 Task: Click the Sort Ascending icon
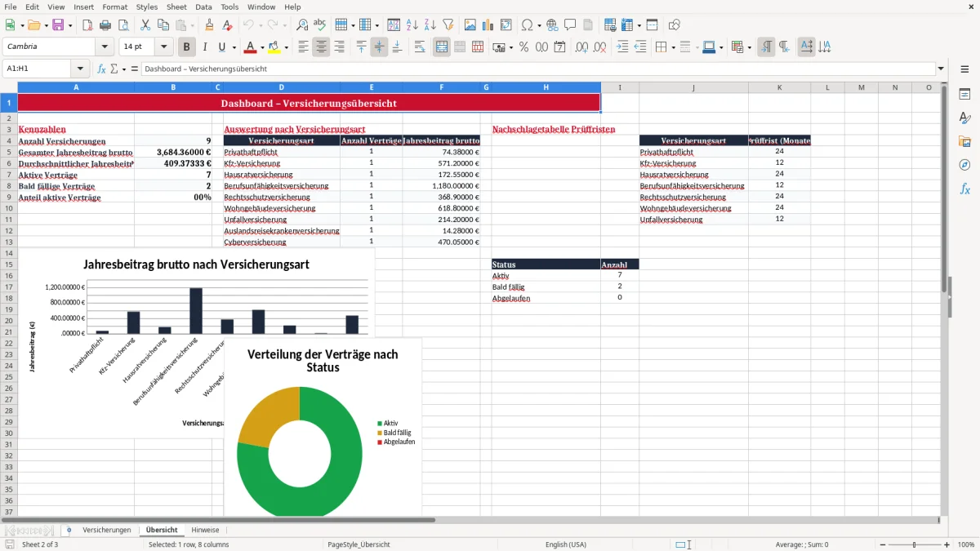(x=412, y=25)
